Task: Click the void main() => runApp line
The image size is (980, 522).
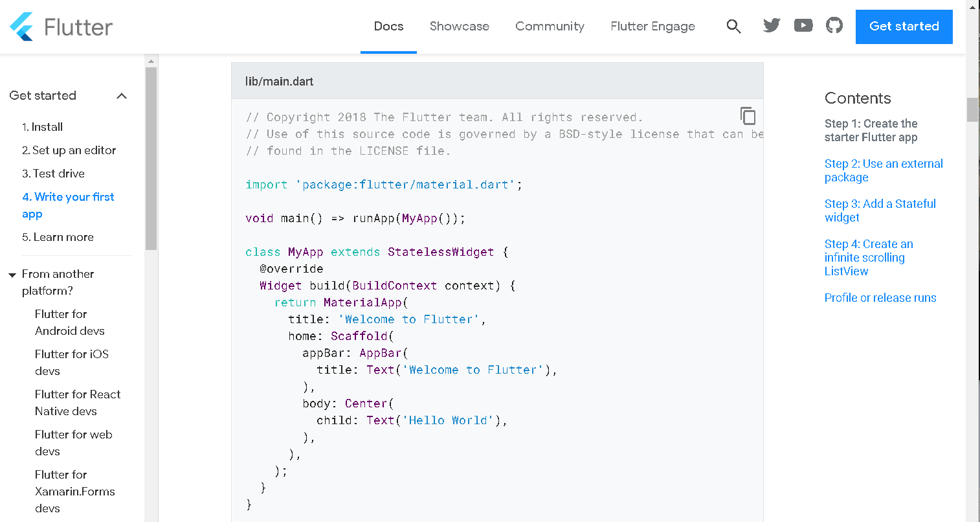Action: 355,218
